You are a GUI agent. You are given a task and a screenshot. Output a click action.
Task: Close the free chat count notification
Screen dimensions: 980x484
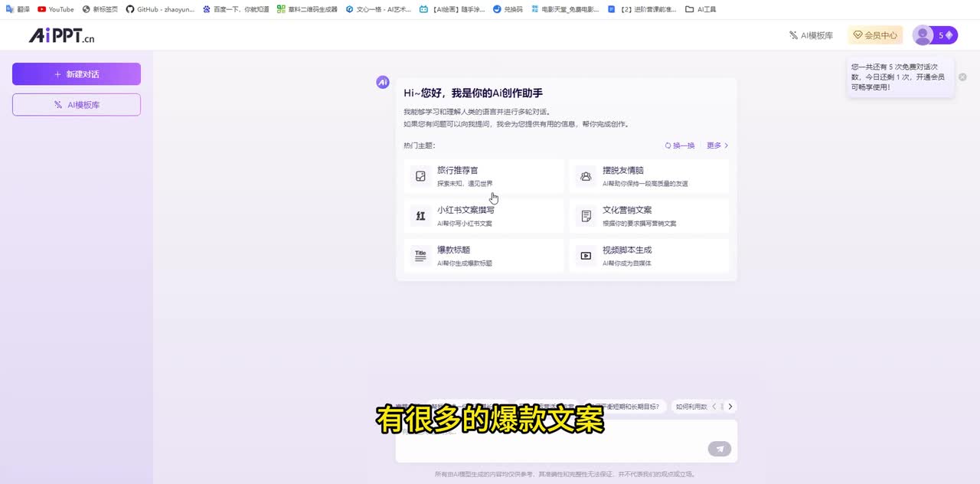point(962,77)
